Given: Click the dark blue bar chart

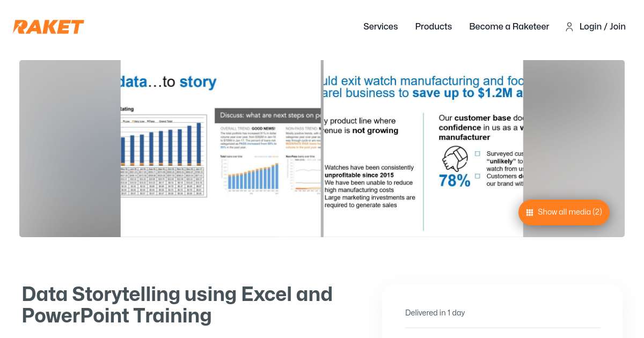Looking at the screenshot, I should (163, 144).
